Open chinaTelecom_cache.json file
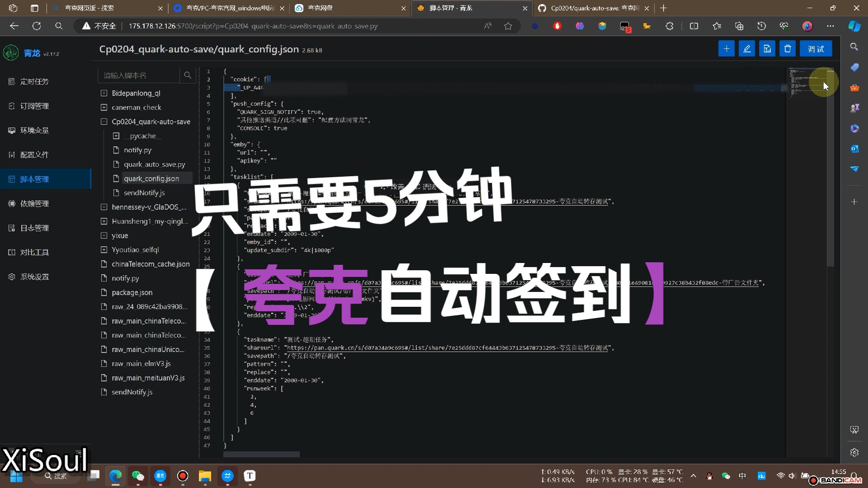The height and width of the screenshot is (488, 868). tap(151, 264)
